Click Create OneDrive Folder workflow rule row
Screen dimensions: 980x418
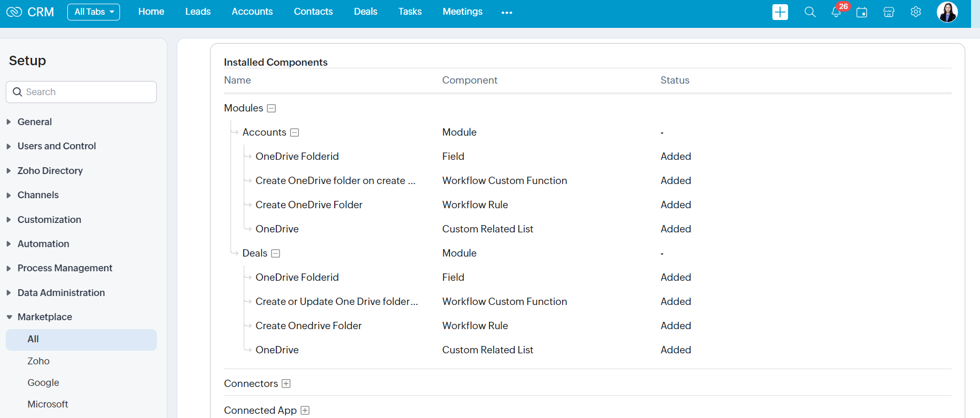coord(309,205)
